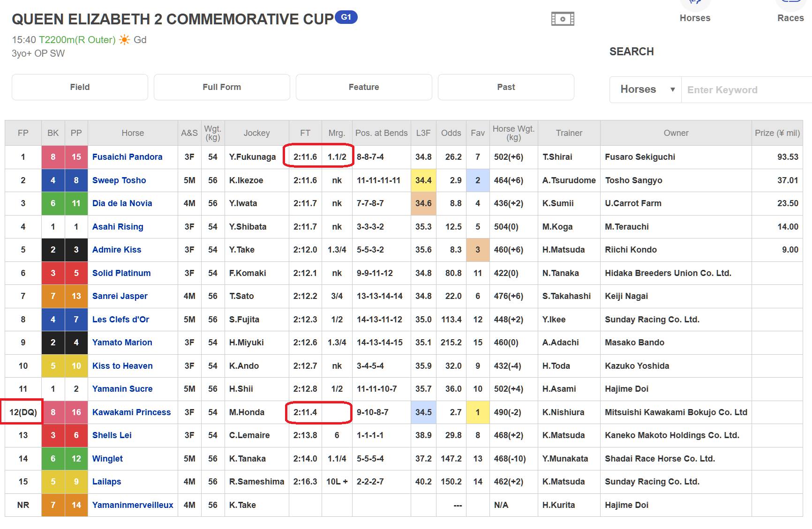812x529 pixels.
Task: Click the Trainer column header
Action: coord(569,133)
